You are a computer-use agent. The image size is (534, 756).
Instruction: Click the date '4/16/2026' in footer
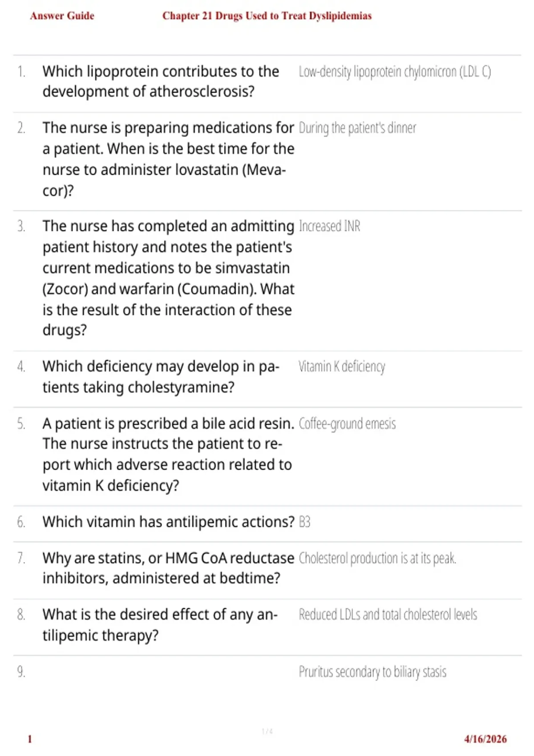click(x=485, y=739)
